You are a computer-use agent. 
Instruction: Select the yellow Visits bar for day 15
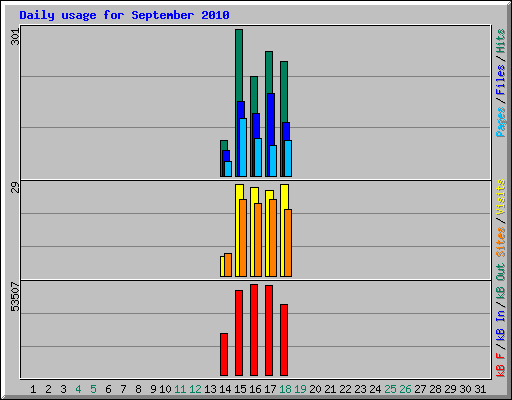(x=238, y=230)
